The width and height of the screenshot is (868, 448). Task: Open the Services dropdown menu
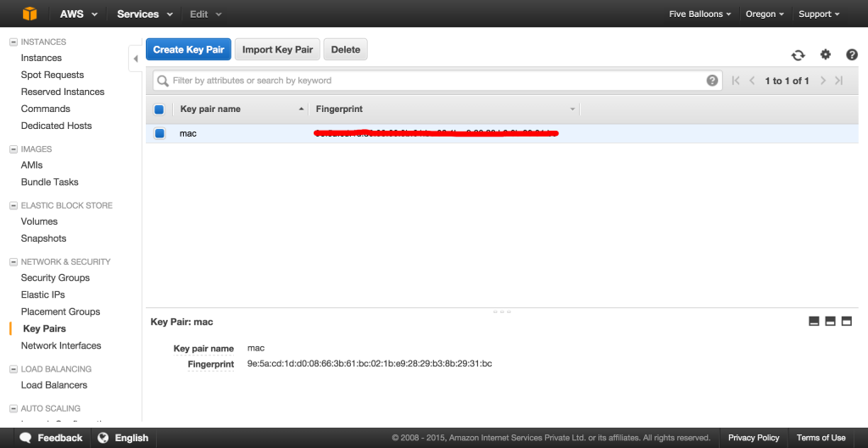click(x=144, y=14)
